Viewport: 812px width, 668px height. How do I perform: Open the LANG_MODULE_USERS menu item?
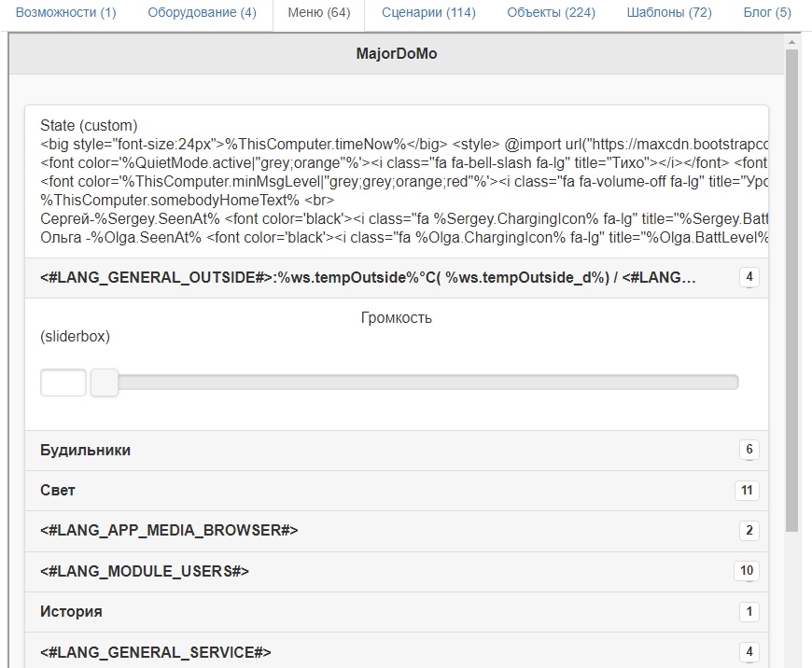pyautogui.click(x=145, y=570)
